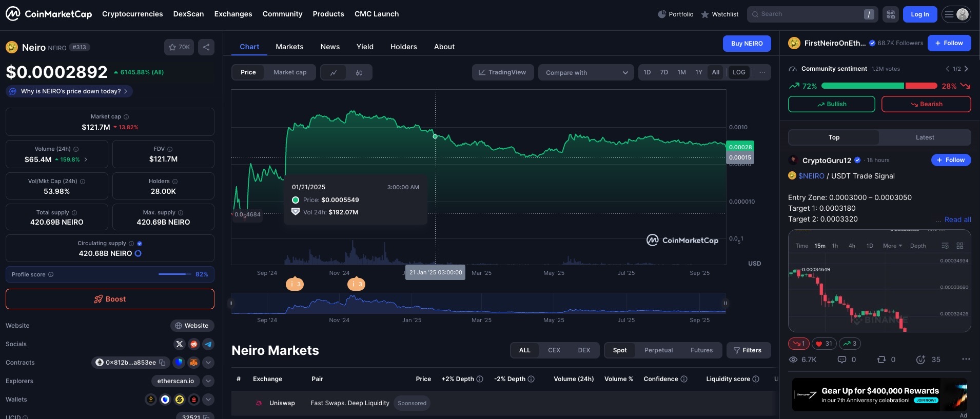Copy the contract address 0x812b...a853ee
980x419 pixels.
(162, 363)
